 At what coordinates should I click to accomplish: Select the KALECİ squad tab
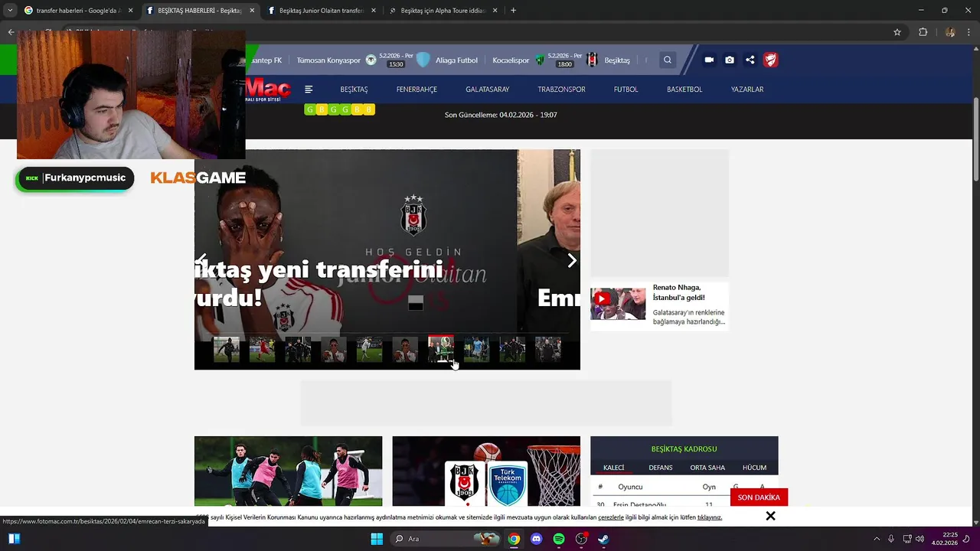(614, 468)
